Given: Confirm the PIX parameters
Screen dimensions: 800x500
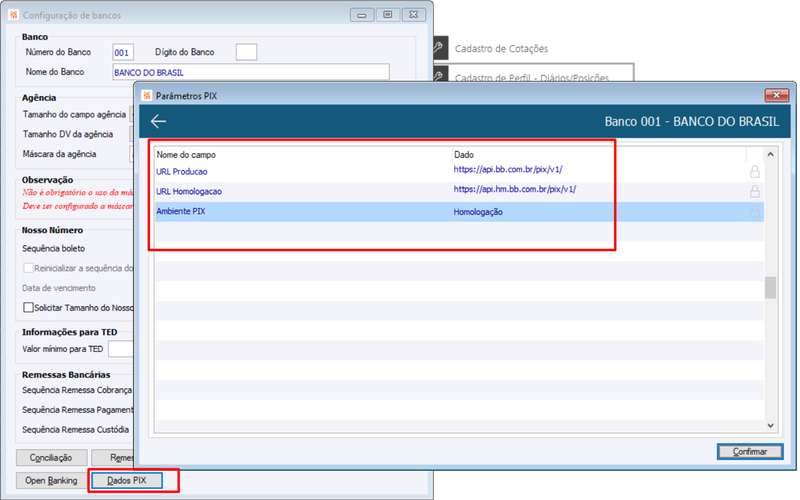Looking at the screenshot, I should (749, 452).
